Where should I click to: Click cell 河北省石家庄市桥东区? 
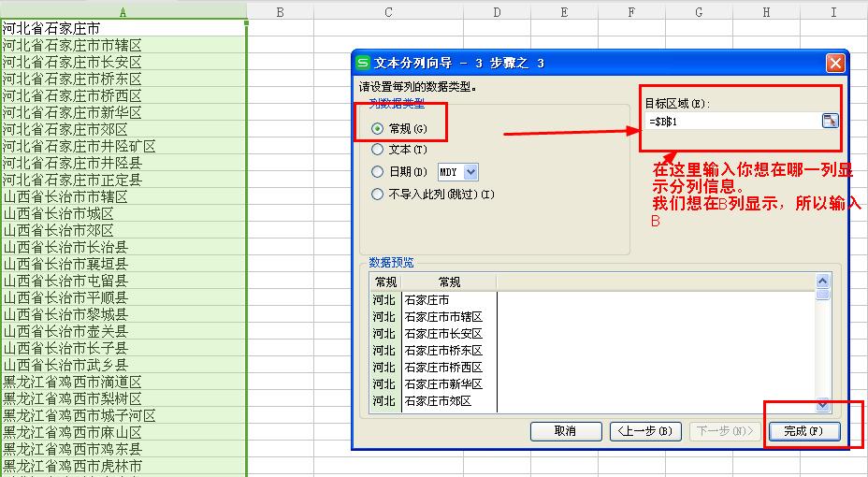(x=123, y=79)
